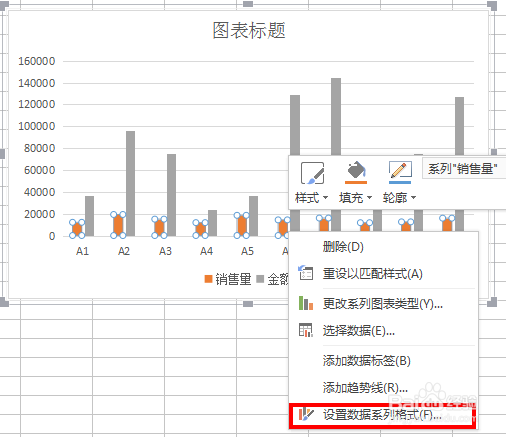Click the orange bar for A4
The image size is (506, 437).
[200, 229]
